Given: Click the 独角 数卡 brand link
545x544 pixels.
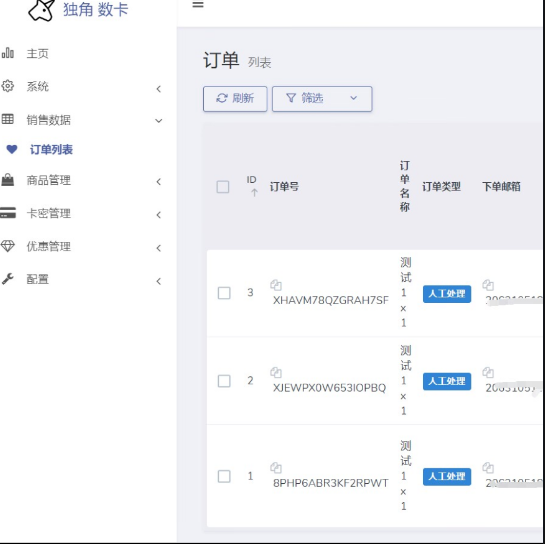Looking at the screenshot, I should pos(96,9).
